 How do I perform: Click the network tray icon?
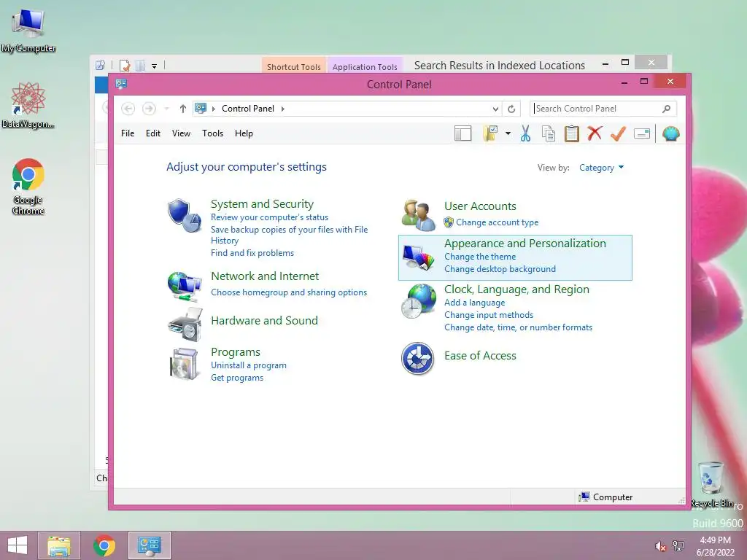tap(678, 545)
